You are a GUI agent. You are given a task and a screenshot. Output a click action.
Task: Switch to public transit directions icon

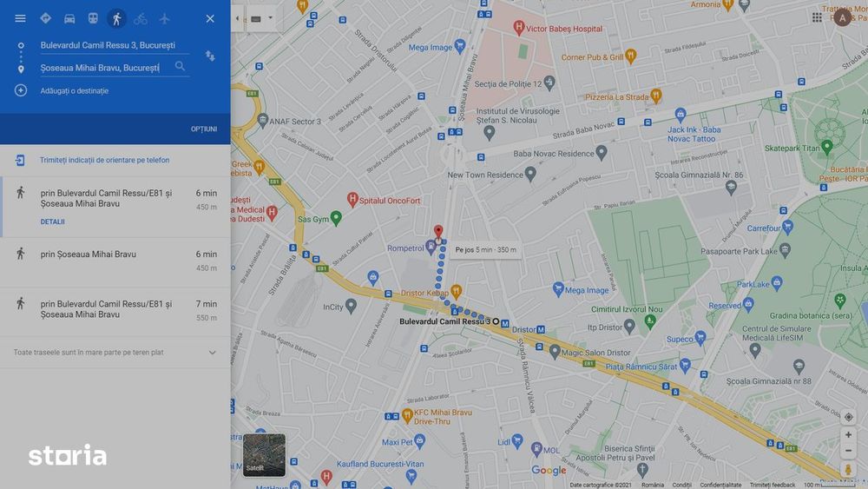coord(93,18)
